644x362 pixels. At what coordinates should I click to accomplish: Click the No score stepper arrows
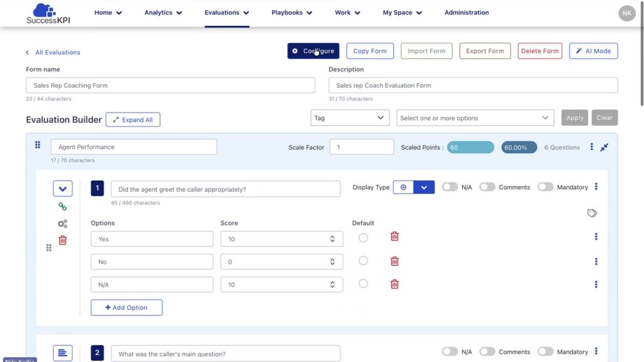point(332,262)
